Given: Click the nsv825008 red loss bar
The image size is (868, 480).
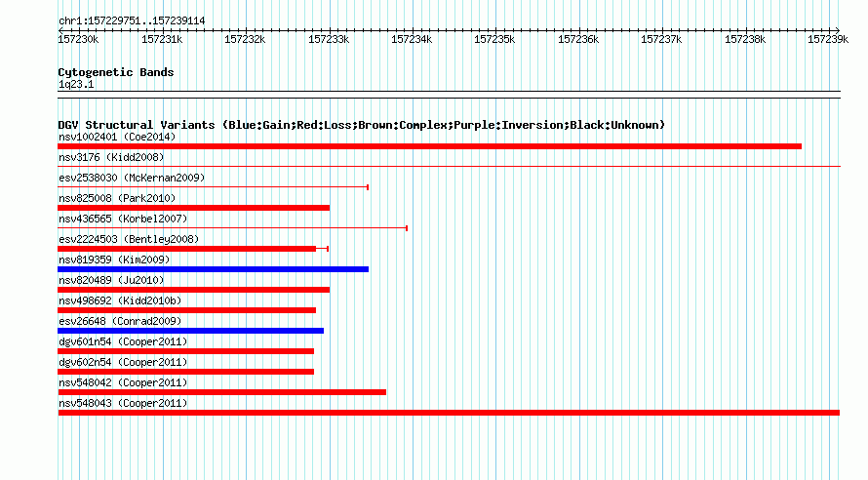Looking at the screenshot, I should pyautogui.click(x=194, y=208).
